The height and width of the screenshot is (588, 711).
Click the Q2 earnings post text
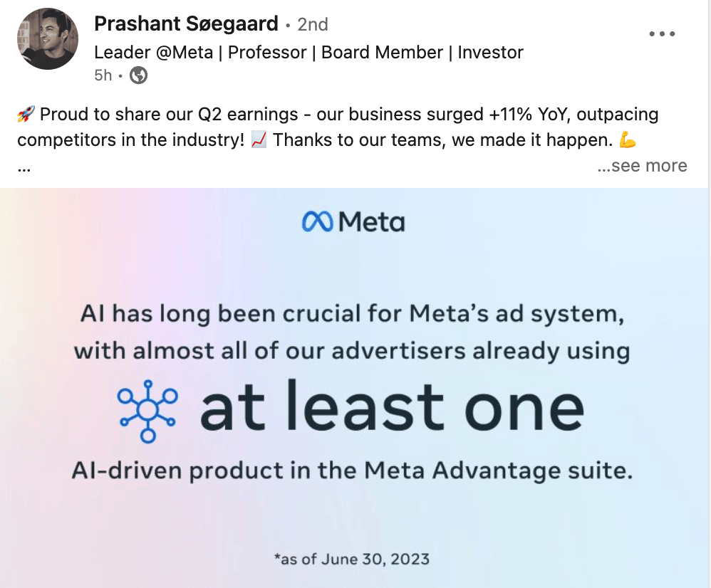tap(338, 127)
